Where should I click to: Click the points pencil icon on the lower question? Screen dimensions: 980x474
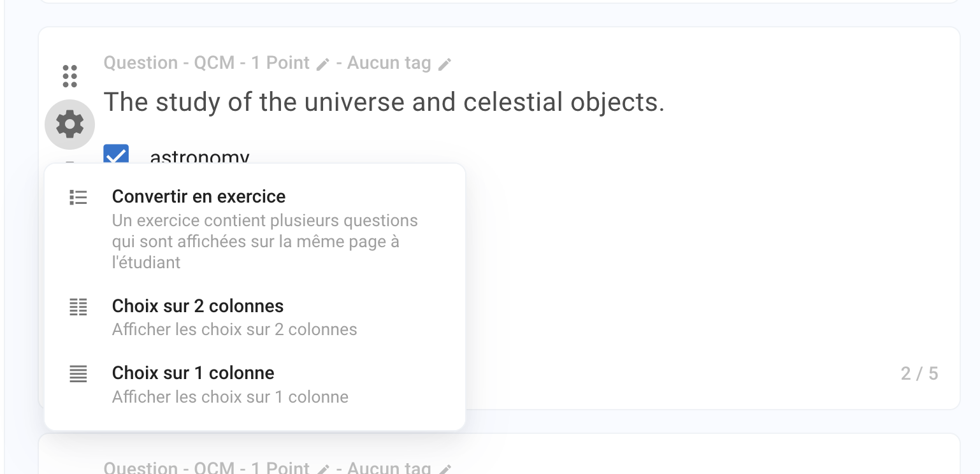(x=323, y=469)
